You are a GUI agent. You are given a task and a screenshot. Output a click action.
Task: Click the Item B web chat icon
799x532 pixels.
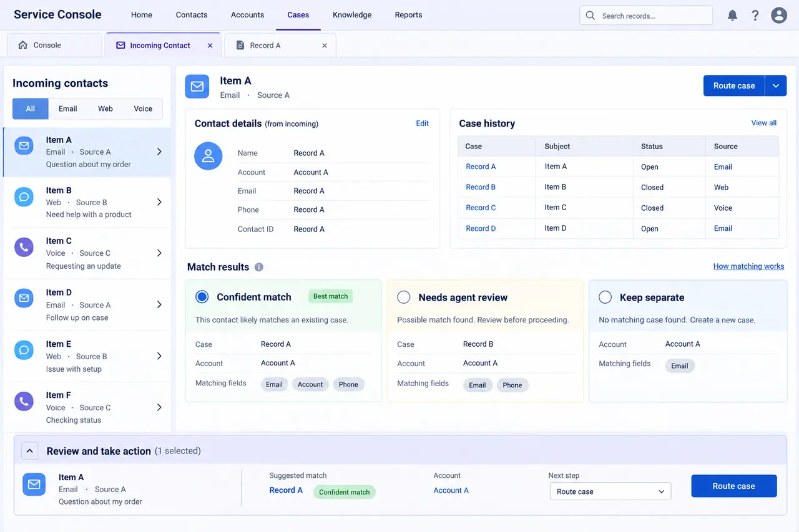(x=24, y=196)
